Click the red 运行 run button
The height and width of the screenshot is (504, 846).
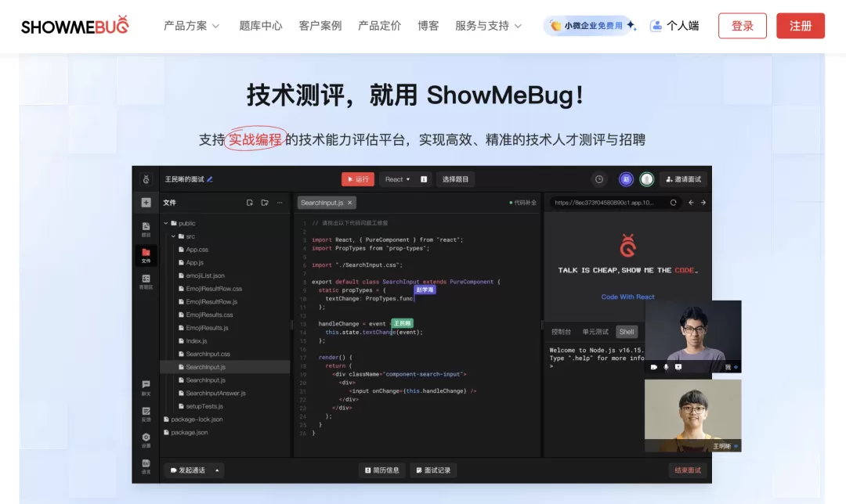(x=358, y=179)
